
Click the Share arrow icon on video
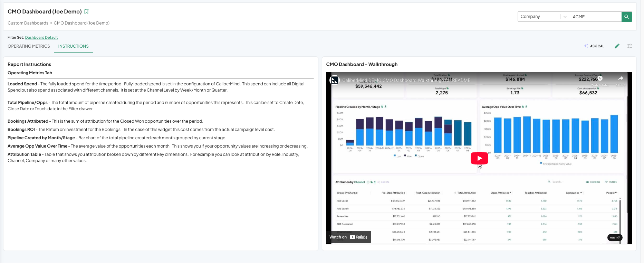(x=621, y=79)
